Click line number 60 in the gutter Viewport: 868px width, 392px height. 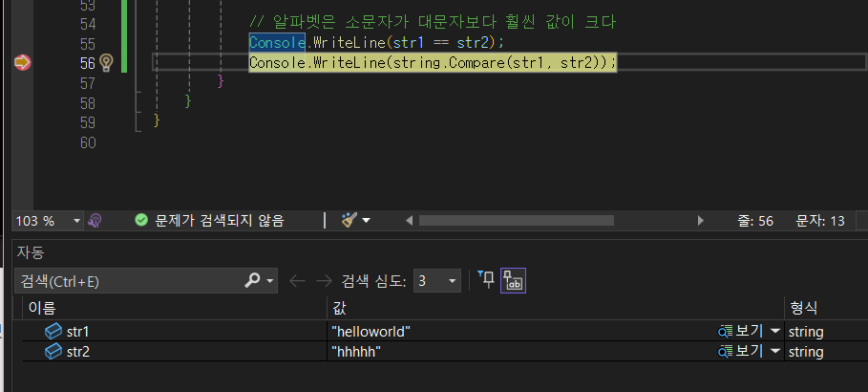point(88,142)
